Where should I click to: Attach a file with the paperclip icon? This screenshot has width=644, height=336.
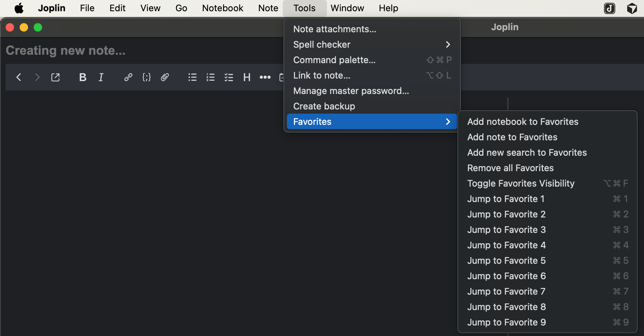(x=165, y=77)
